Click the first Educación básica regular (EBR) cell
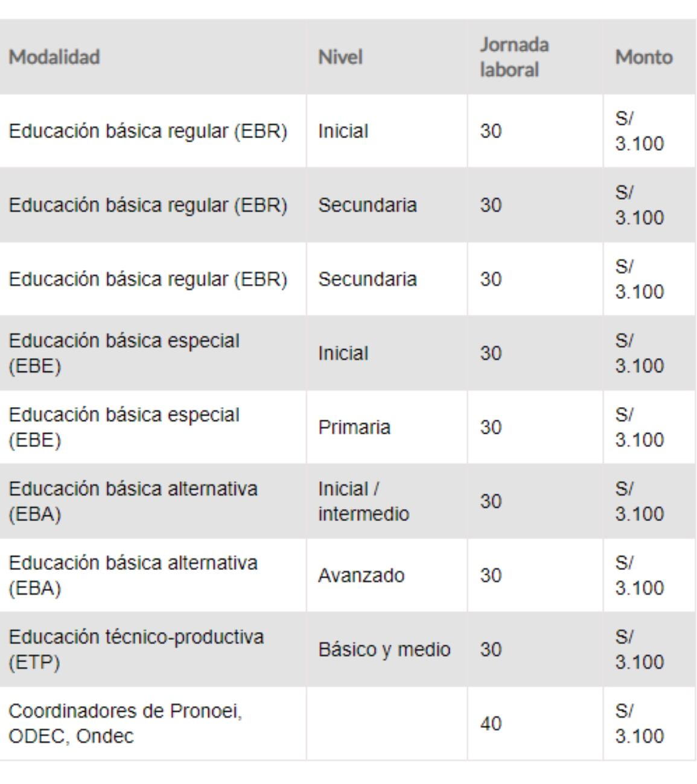The image size is (697, 784). point(148,131)
